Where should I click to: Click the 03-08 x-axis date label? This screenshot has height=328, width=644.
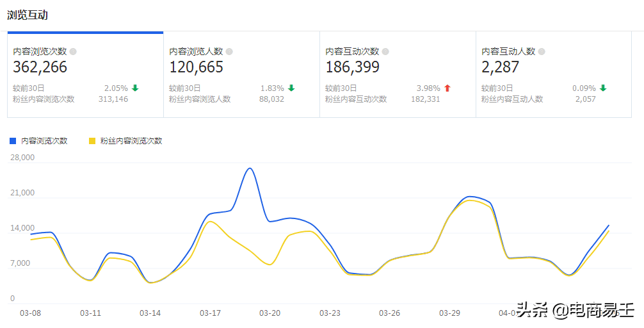point(30,313)
